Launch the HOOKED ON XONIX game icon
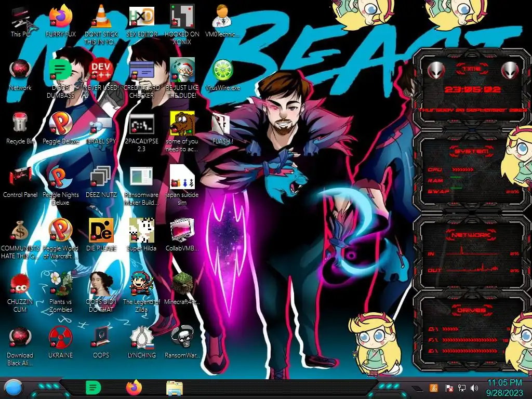This screenshot has height=399, width=532. coord(182,24)
